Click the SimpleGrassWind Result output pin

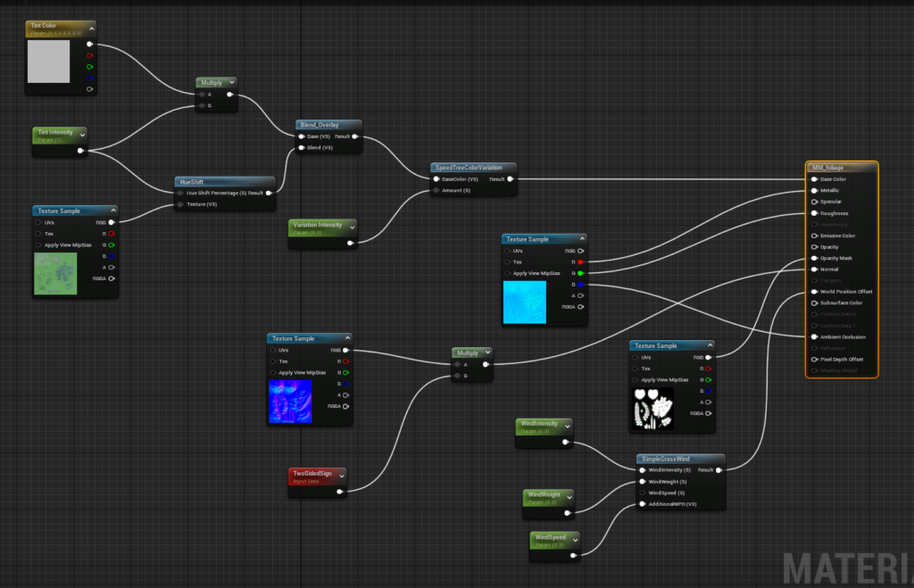point(719,469)
